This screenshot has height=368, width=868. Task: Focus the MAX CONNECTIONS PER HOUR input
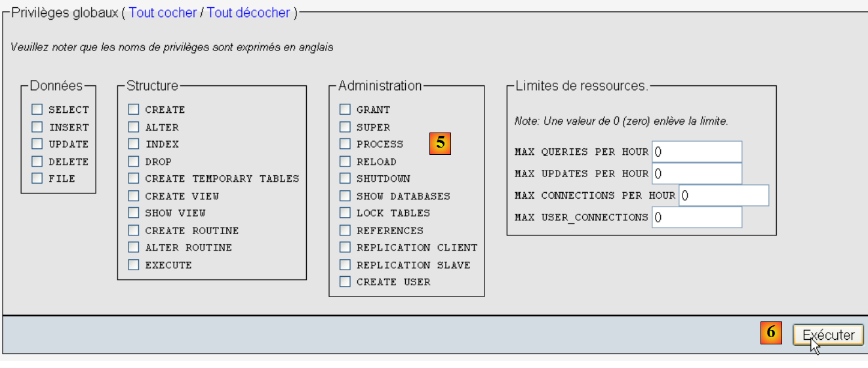point(724,195)
